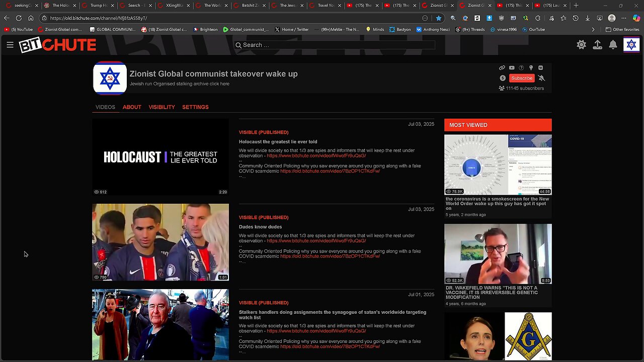Open the Dr. Wakefield video thumbnail

pyautogui.click(x=498, y=254)
